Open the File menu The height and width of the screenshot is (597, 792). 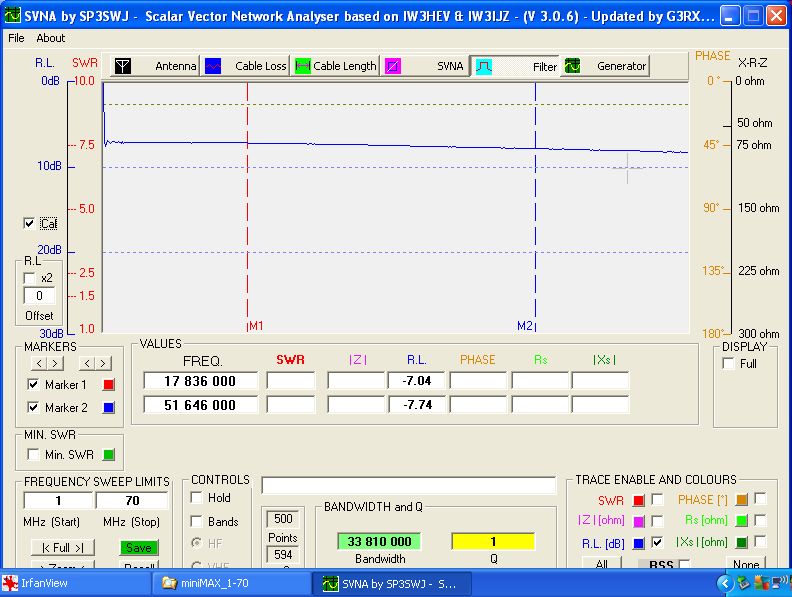pyautogui.click(x=16, y=38)
